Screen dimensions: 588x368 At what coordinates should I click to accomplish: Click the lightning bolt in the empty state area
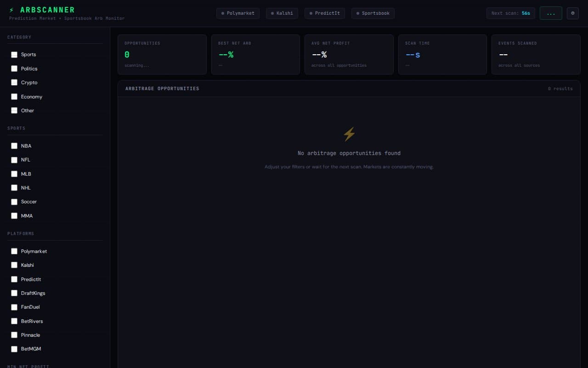(x=349, y=134)
